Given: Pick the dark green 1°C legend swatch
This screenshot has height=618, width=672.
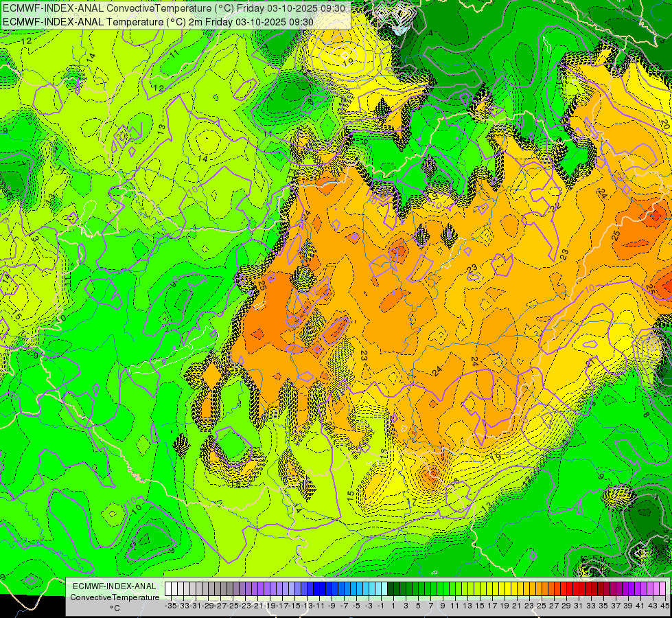Looking at the screenshot, I should click(391, 588).
